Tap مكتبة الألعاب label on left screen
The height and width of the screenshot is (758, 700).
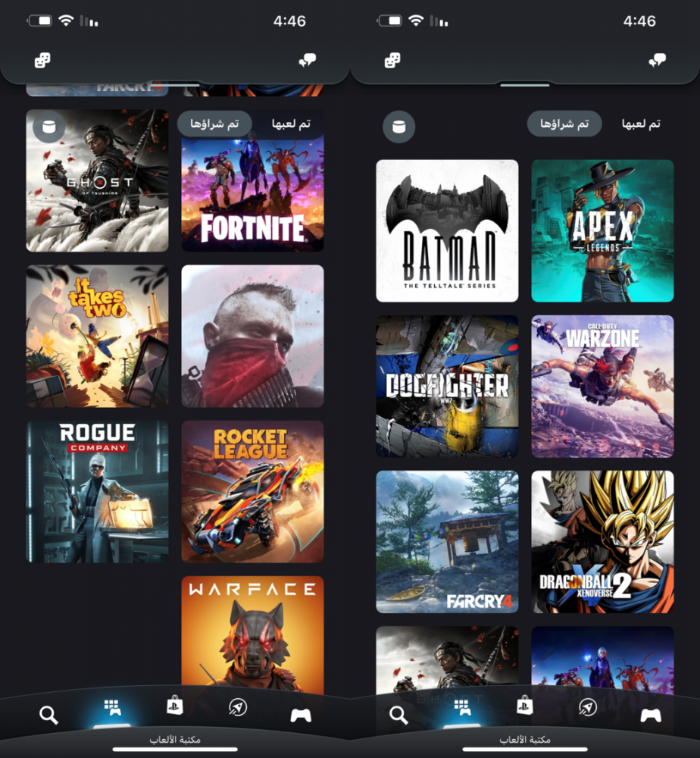point(175,740)
